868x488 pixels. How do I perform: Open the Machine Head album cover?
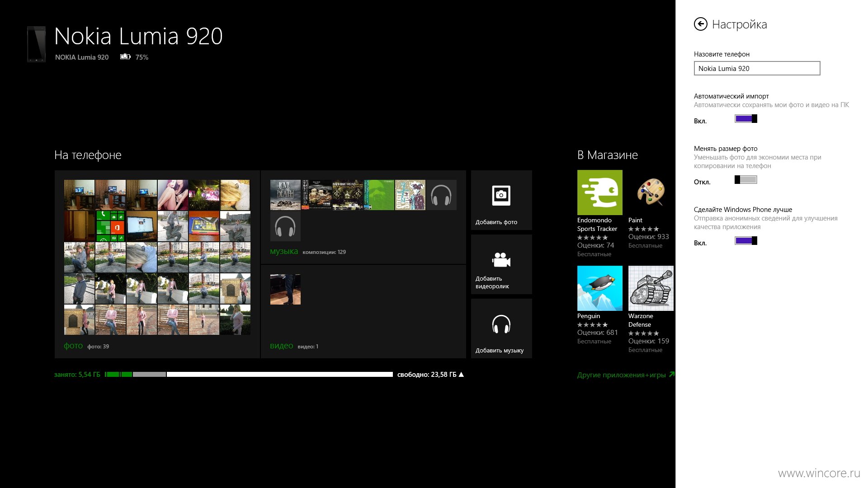tap(348, 195)
